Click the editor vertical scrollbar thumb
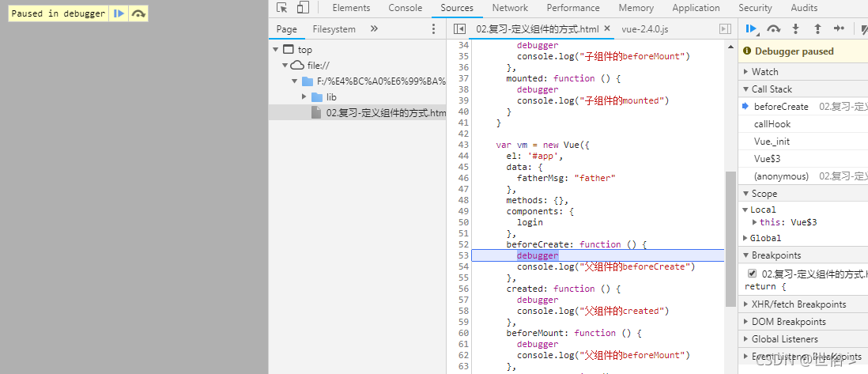 click(x=730, y=240)
